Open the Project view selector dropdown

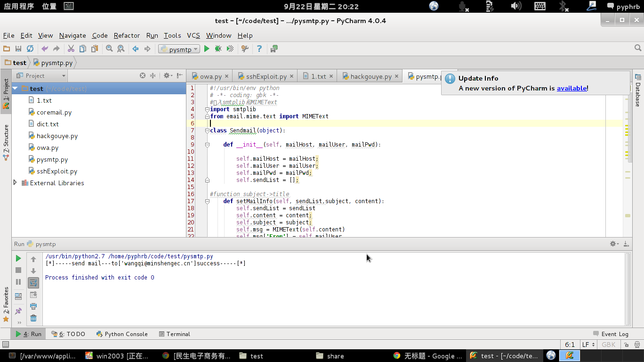(40, 75)
